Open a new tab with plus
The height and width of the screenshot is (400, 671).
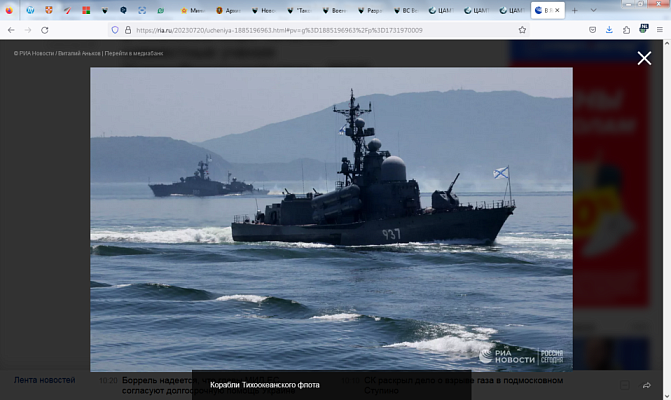575,10
